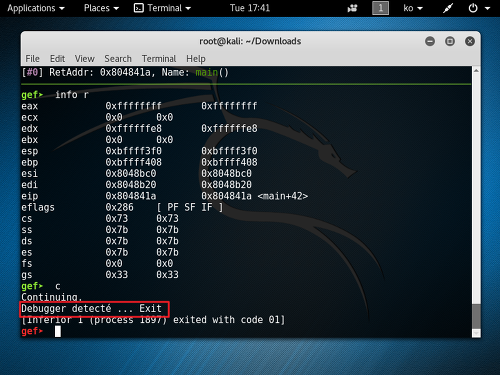
Task: Click the ebx register name
Action: tap(30, 140)
